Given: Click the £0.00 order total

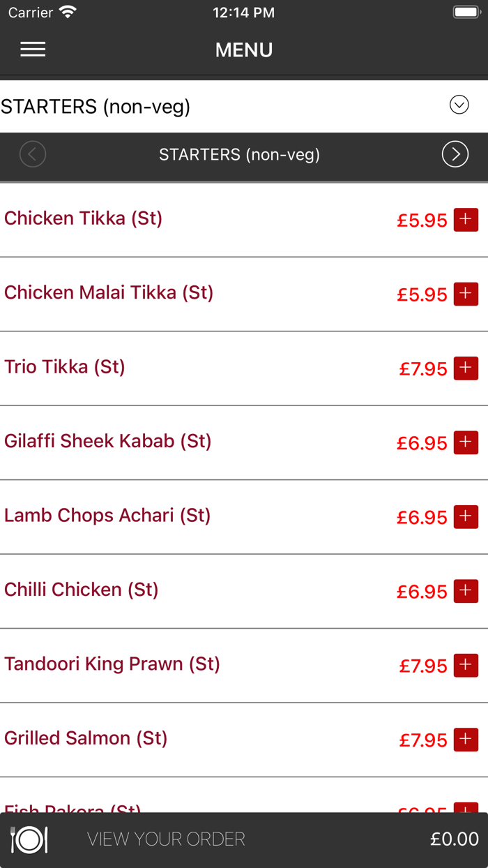Looking at the screenshot, I should click(x=454, y=839).
